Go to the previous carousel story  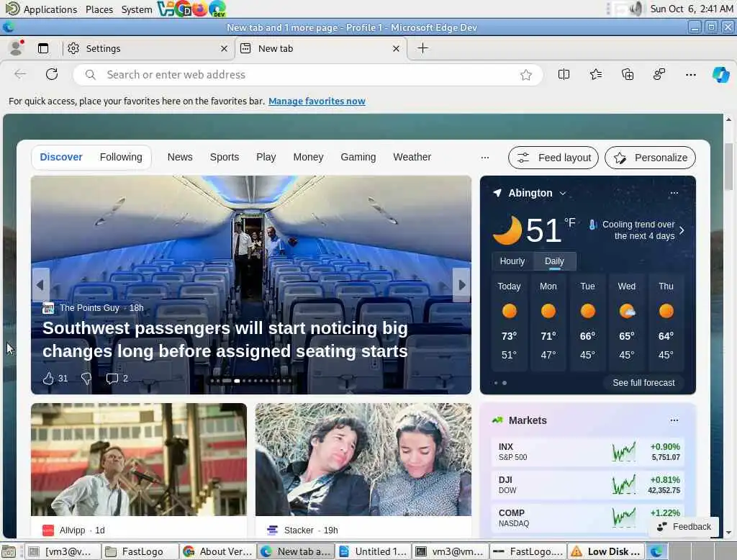click(40, 284)
